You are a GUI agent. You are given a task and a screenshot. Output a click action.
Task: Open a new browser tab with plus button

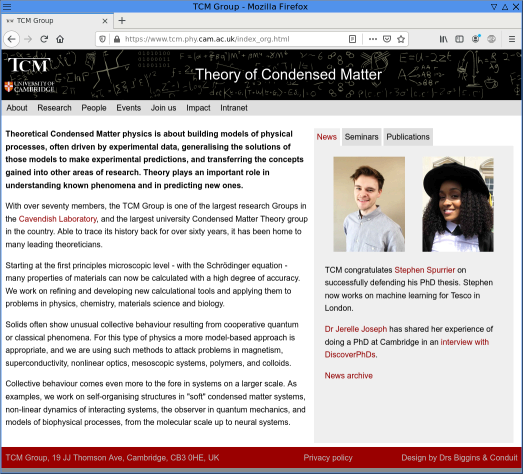pos(122,21)
